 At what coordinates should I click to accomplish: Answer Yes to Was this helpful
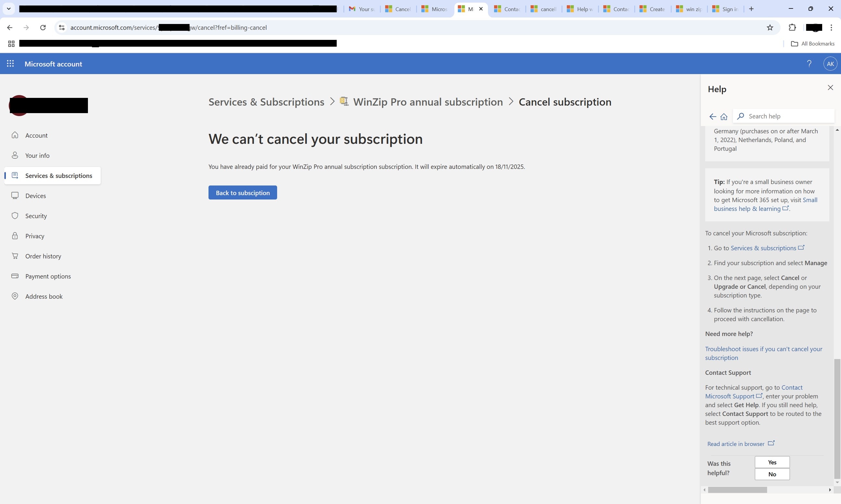[772, 462]
